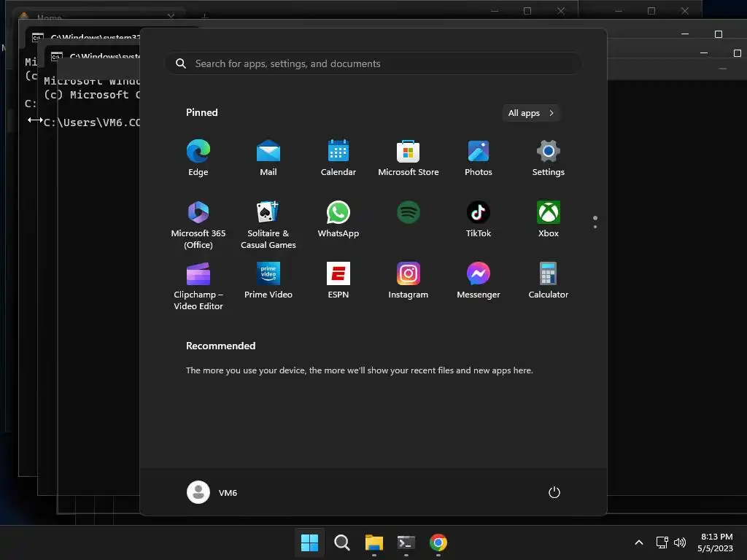The width and height of the screenshot is (747, 560).
Task: Open the Calendar app
Action: tap(338, 158)
